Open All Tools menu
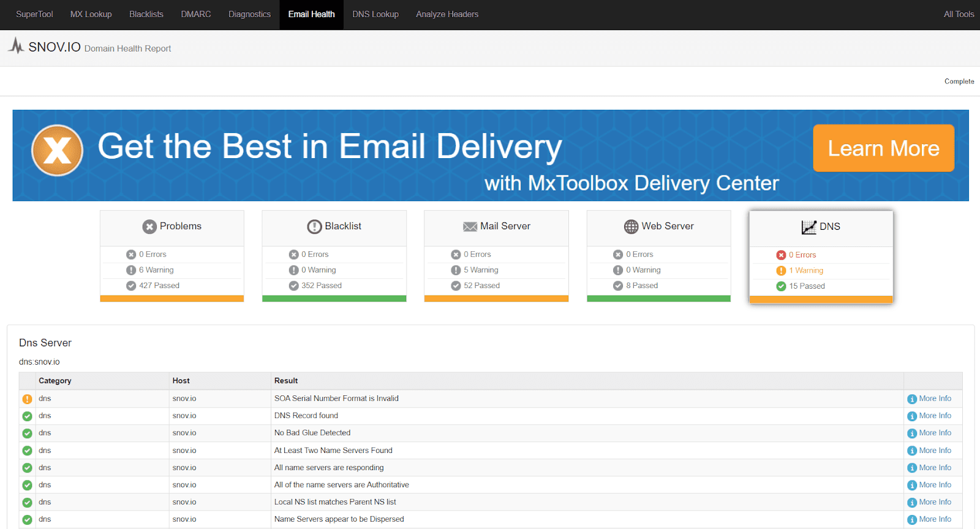The width and height of the screenshot is (980, 529). tap(959, 14)
